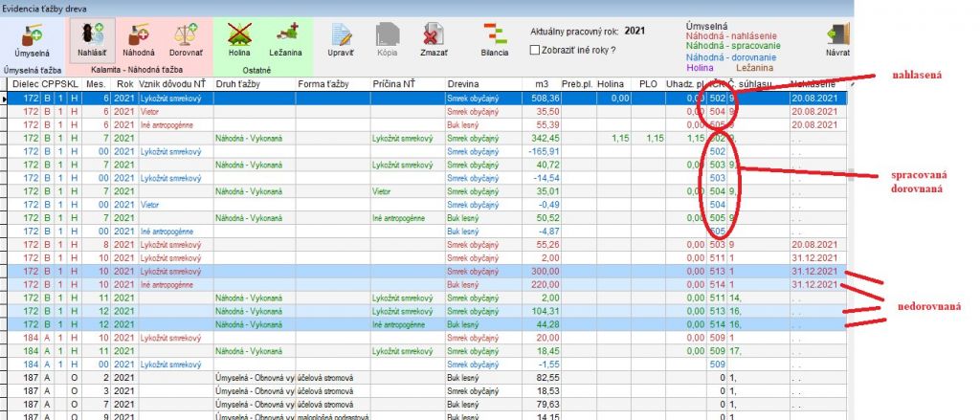Click the Návrat exit button
The image size is (980, 420).
(836, 38)
